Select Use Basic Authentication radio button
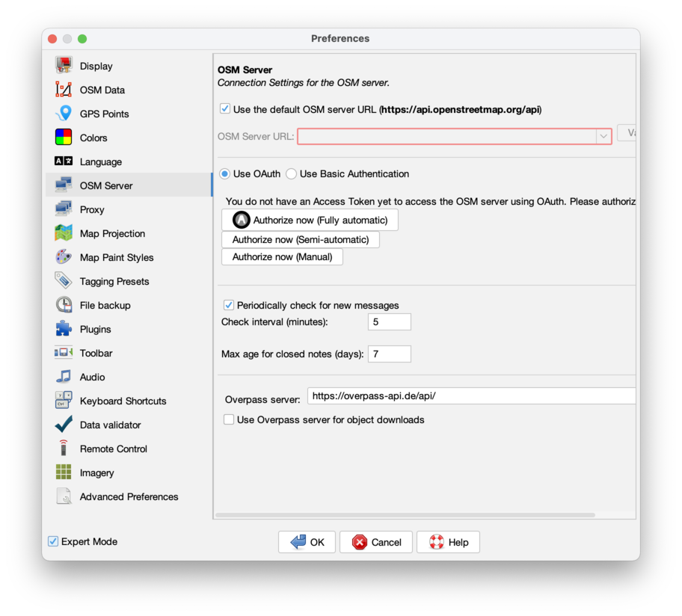The image size is (682, 616). (291, 174)
